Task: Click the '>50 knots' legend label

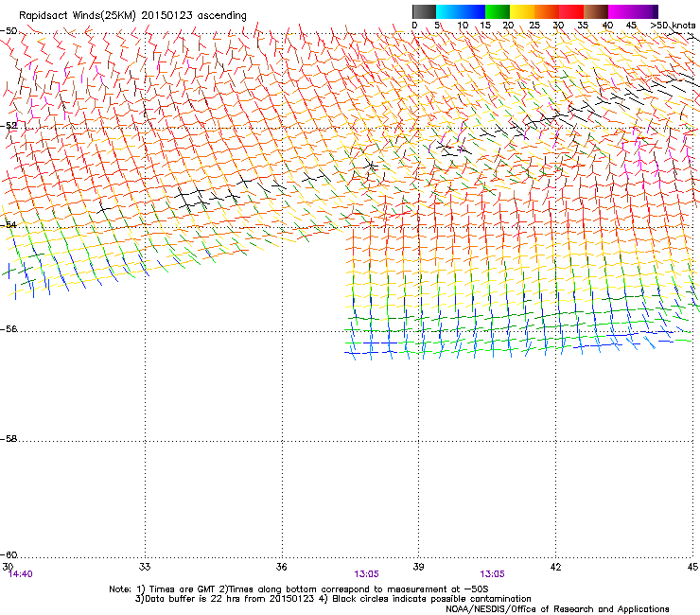Action: click(x=673, y=25)
